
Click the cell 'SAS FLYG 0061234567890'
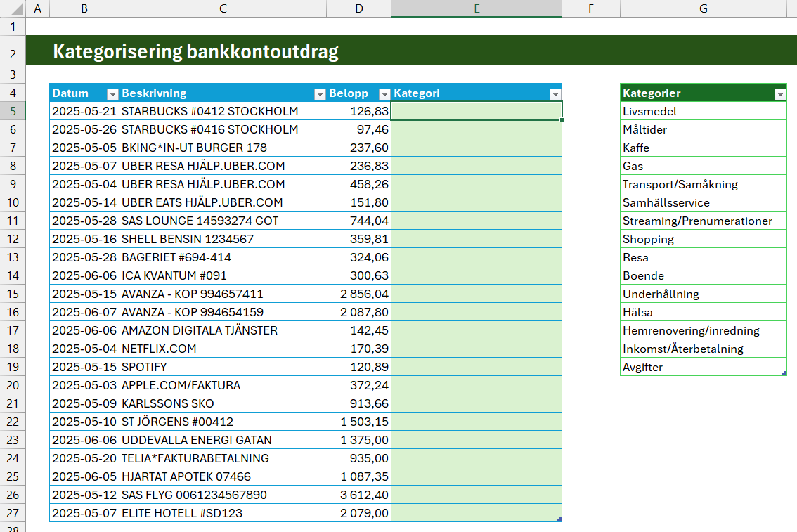click(x=223, y=495)
